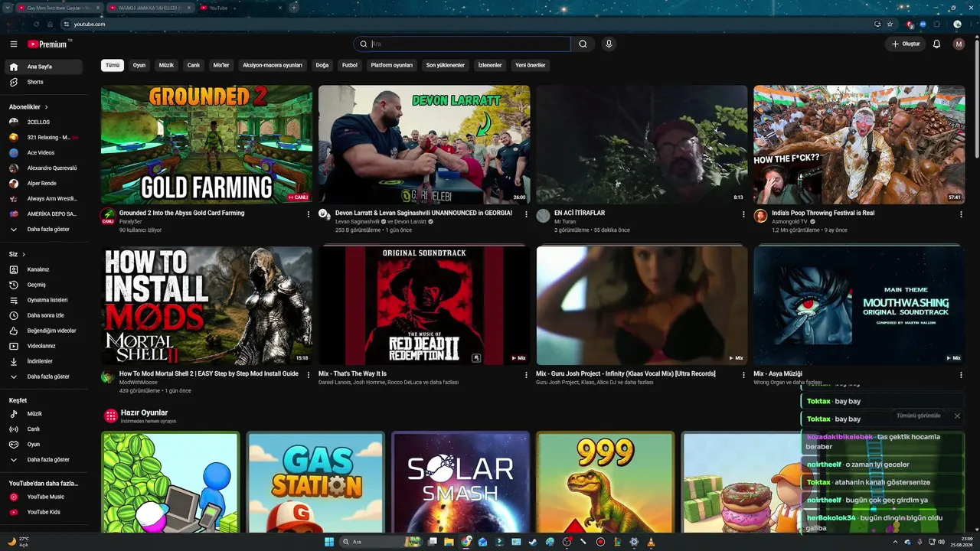Show hidden system tray icons
The height and width of the screenshot is (551, 980).
896,542
